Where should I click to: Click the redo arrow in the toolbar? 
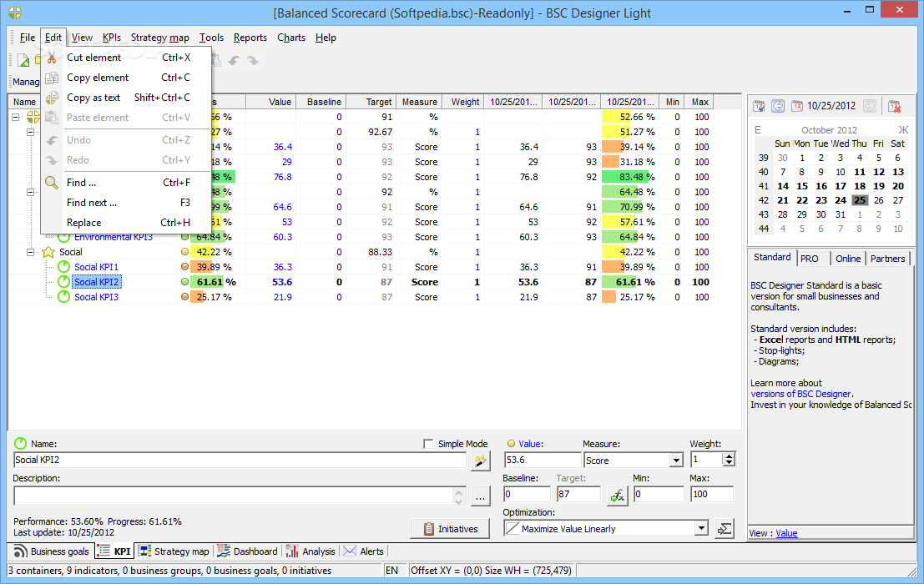point(253,61)
